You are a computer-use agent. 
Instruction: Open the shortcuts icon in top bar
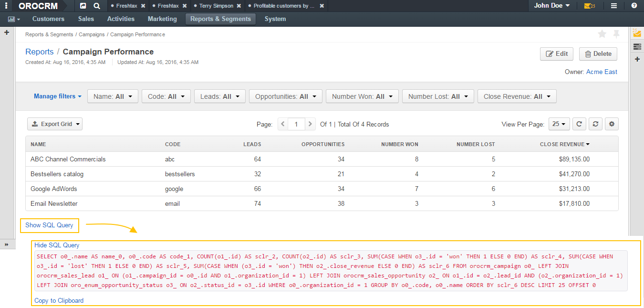(x=83, y=6)
